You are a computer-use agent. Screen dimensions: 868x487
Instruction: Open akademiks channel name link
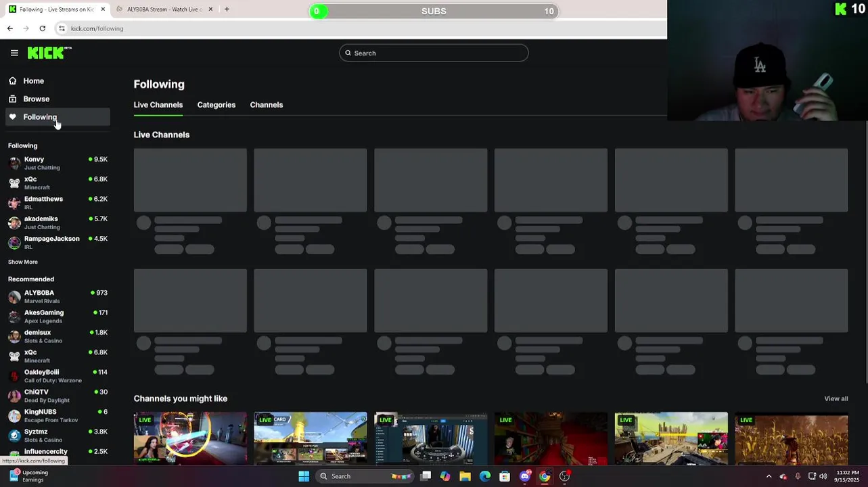tap(41, 218)
